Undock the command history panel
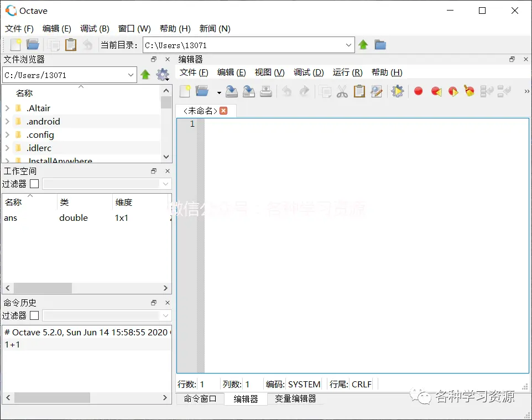Image resolution: width=532 pixels, height=420 pixels. coord(154,303)
